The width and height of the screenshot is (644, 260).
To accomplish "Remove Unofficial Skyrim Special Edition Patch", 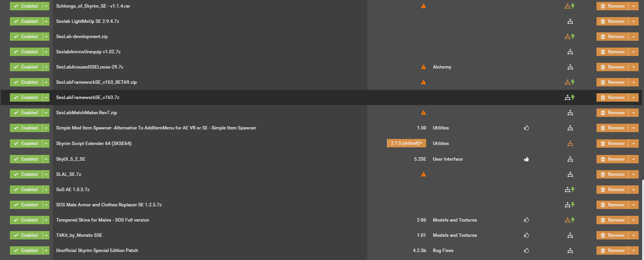I will tap(612, 250).
